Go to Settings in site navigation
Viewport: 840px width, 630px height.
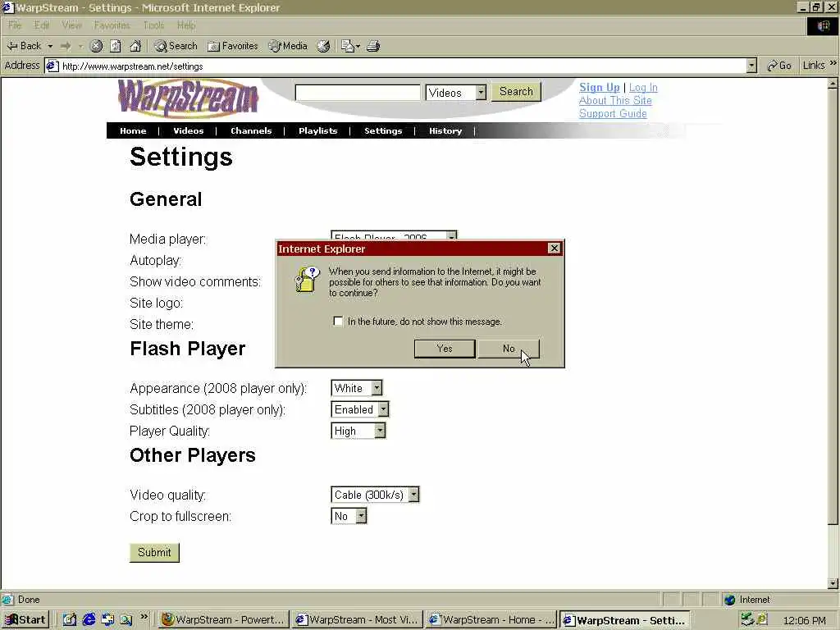tap(383, 130)
